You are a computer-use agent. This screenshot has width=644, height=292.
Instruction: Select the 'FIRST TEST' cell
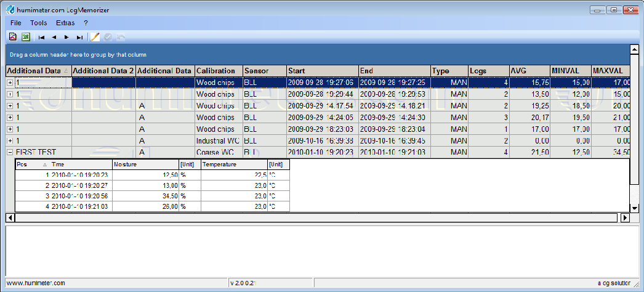point(43,152)
